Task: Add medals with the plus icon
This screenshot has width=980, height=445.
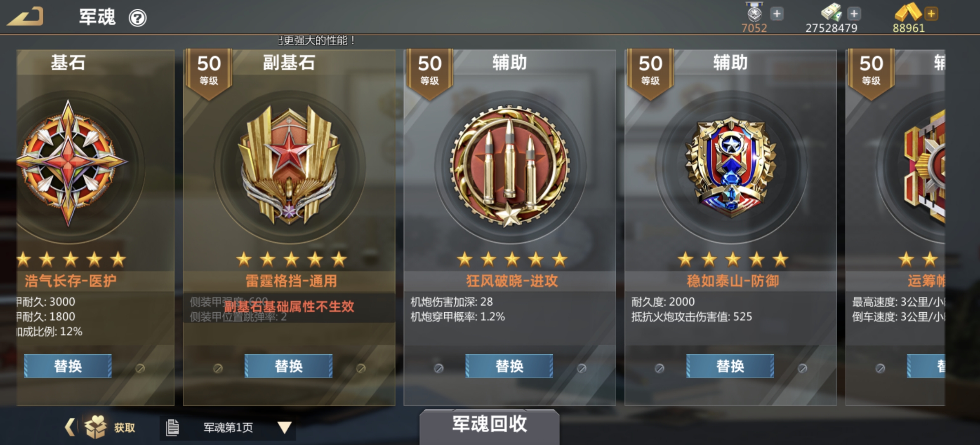Action: (x=777, y=14)
